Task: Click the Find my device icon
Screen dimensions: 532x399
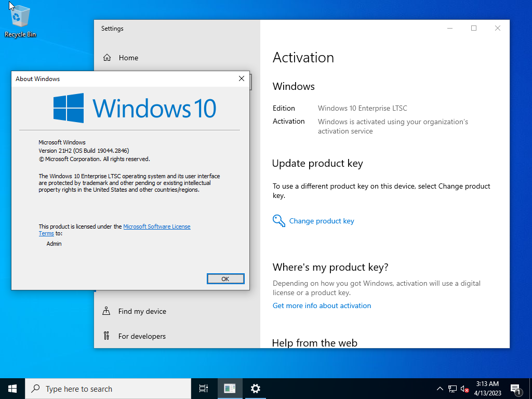Action: click(106, 311)
